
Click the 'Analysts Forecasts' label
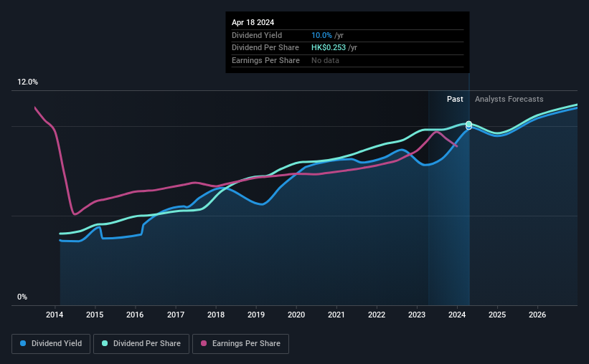click(x=509, y=99)
